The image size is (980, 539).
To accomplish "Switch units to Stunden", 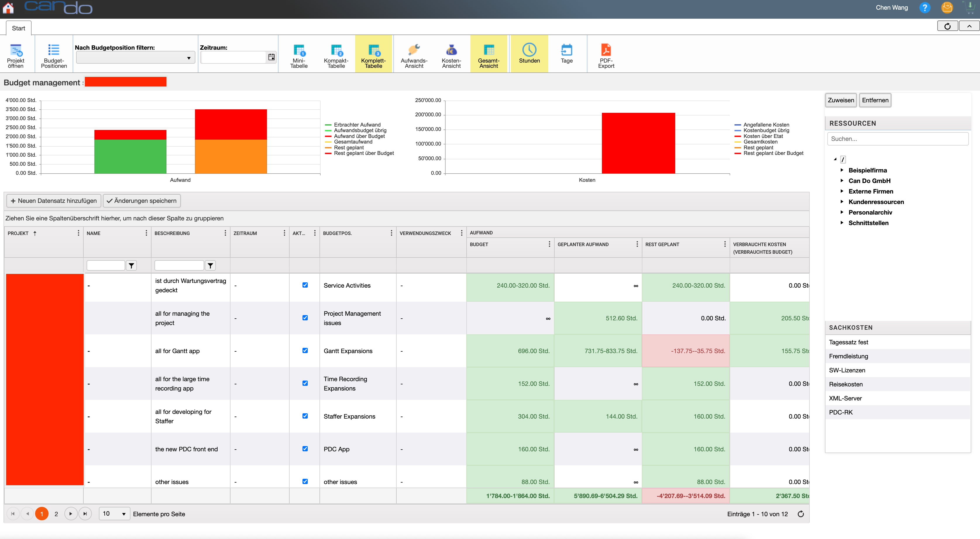I will coord(529,53).
